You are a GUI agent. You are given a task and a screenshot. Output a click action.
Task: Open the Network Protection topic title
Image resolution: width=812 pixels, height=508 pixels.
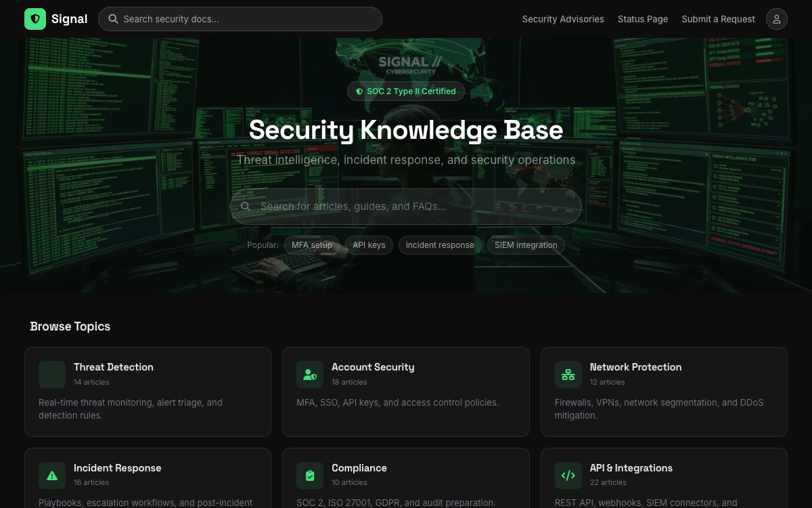635,367
